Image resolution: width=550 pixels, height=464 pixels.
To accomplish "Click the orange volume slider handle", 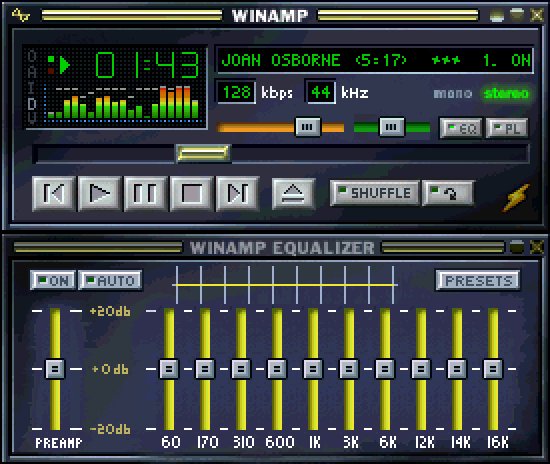I will pos(308,127).
